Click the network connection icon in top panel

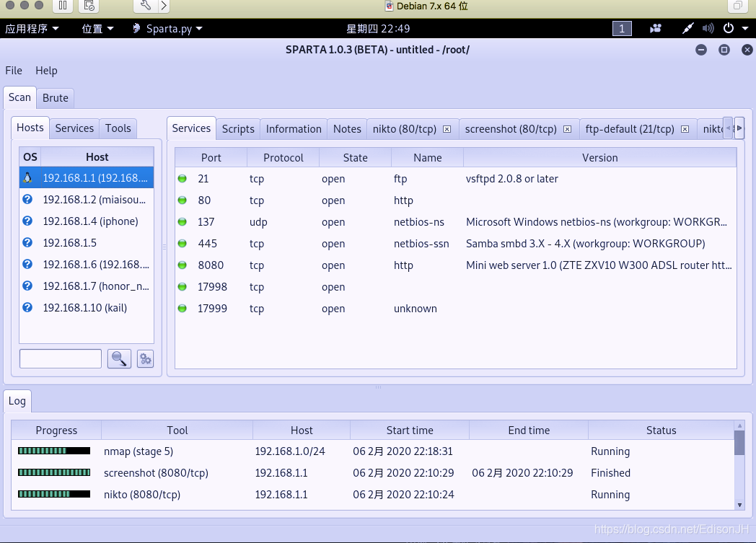click(x=687, y=28)
